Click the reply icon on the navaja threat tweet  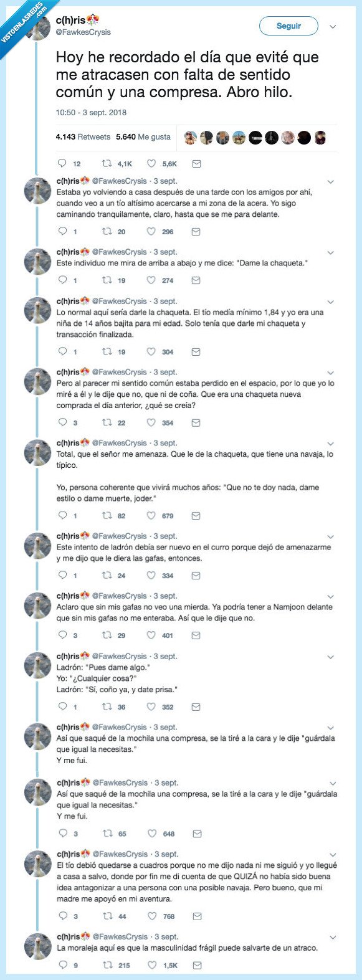coord(62,515)
